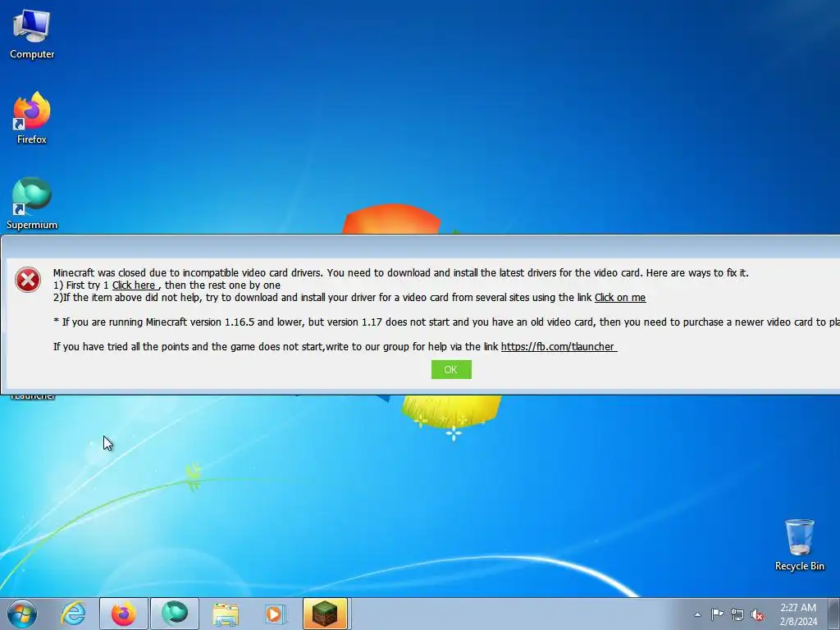Select the Minecraft TLauncher taskbar button
840x630 pixels.
coord(325,614)
